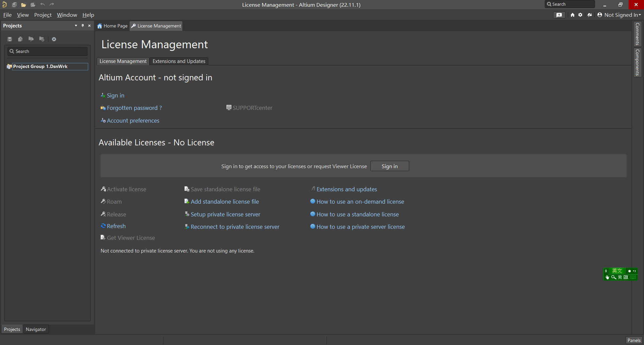
Task: Click the Altium logo icon
Action: pos(5,5)
